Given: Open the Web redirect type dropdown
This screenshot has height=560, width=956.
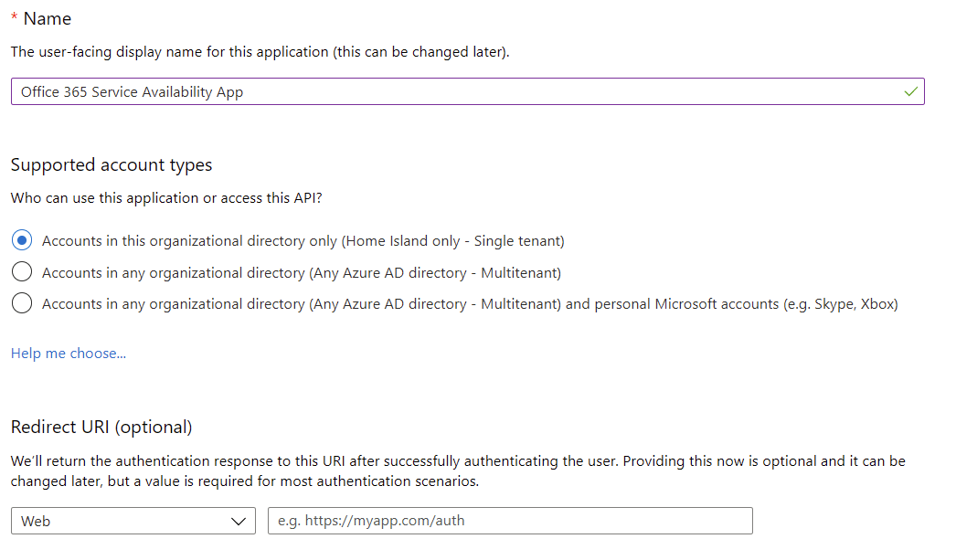Looking at the screenshot, I should [133, 521].
